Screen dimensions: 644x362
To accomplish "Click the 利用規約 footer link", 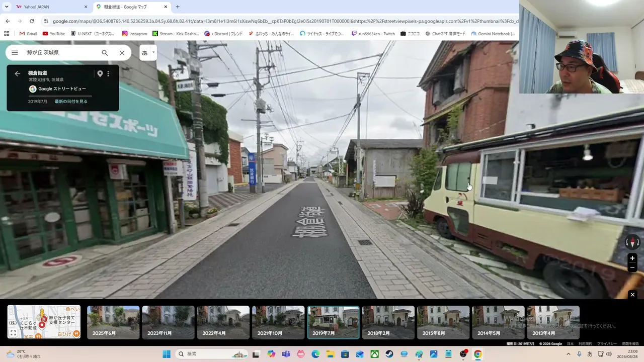I will 585,344.
